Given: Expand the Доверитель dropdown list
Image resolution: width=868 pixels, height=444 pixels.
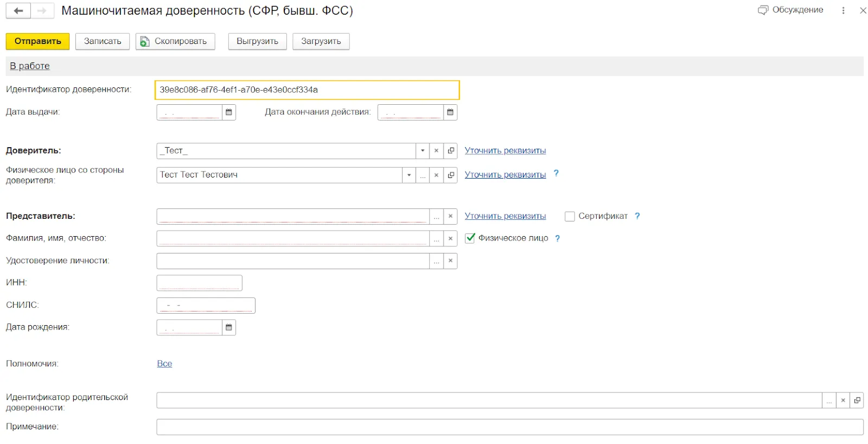Looking at the screenshot, I should (x=423, y=151).
